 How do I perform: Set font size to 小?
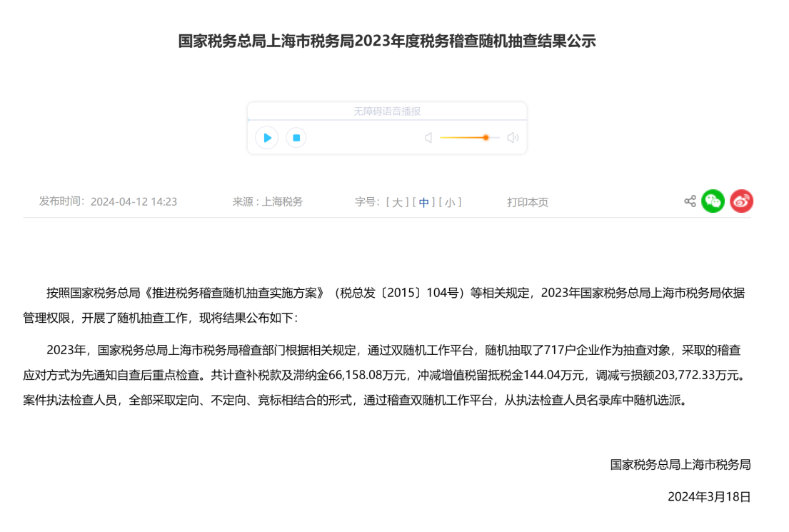click(450, 202)
